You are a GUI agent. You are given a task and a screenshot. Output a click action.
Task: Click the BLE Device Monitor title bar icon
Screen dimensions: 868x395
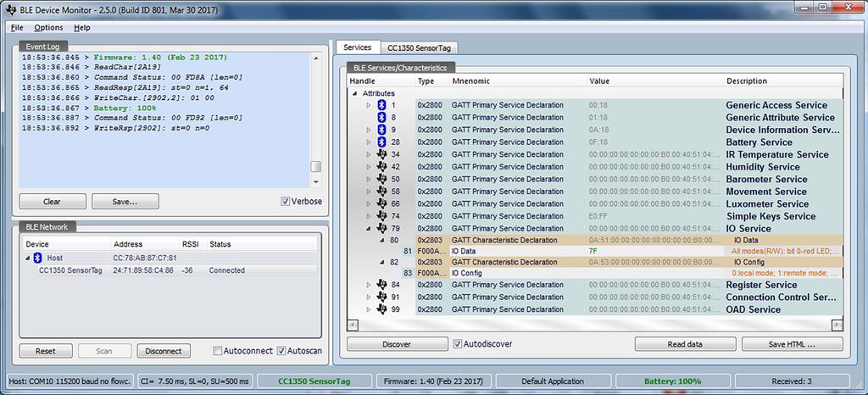pos(10,10)
